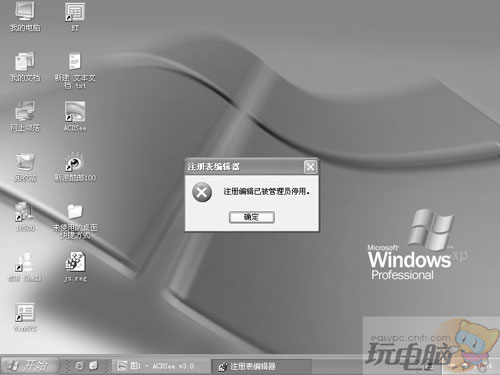
Task: Select the ACDSee shortcut icon
Action: [x=75, y=117]
